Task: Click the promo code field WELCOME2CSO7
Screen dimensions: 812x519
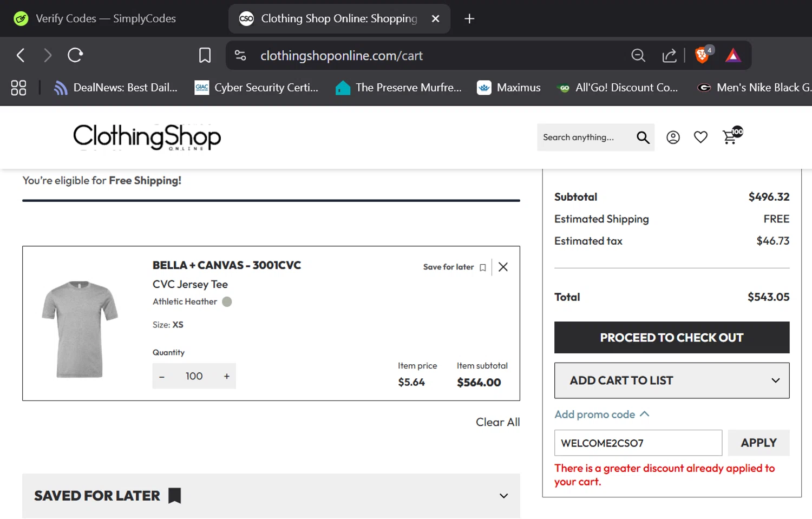Action: pos(638,443)
